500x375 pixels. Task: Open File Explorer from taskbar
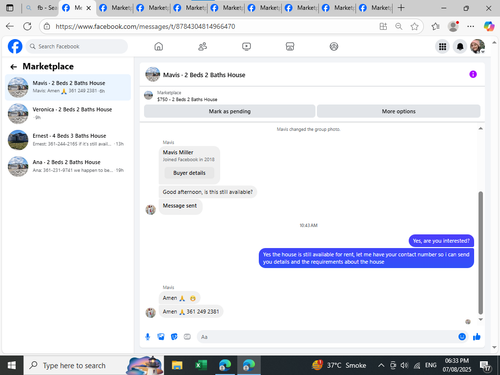coord(177,366)
